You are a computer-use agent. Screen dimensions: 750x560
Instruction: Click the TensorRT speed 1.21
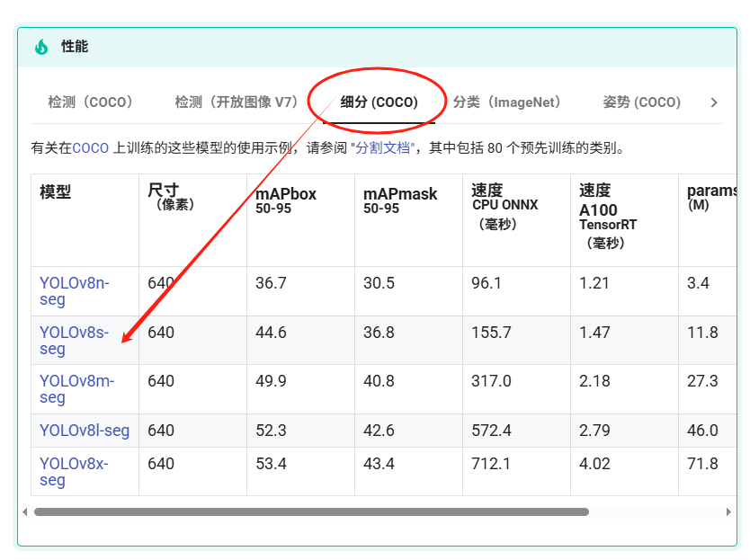(594, 282)
